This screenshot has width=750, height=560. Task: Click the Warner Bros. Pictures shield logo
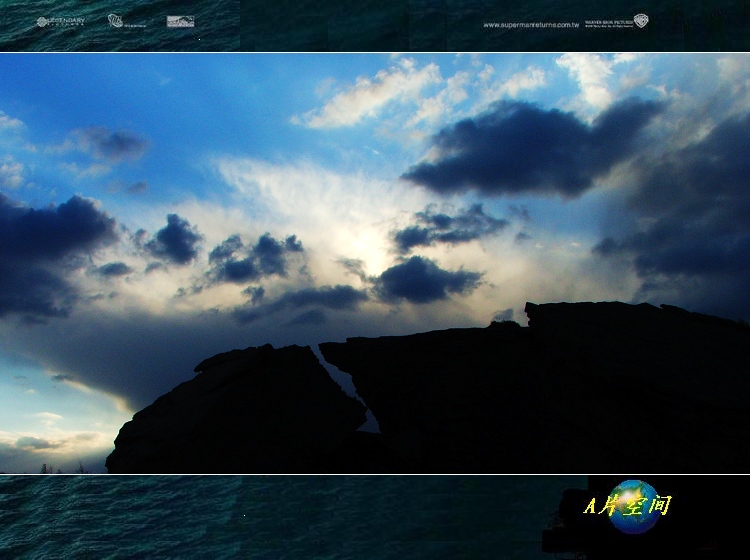click(641, 21)
